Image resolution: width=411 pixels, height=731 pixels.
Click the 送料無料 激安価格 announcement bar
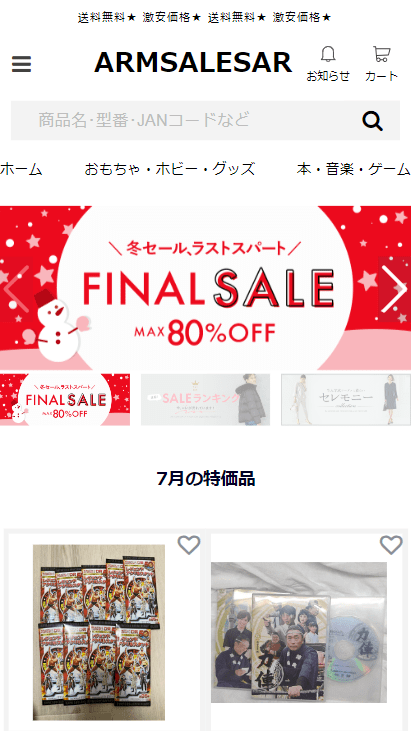[x=205, y=18]
